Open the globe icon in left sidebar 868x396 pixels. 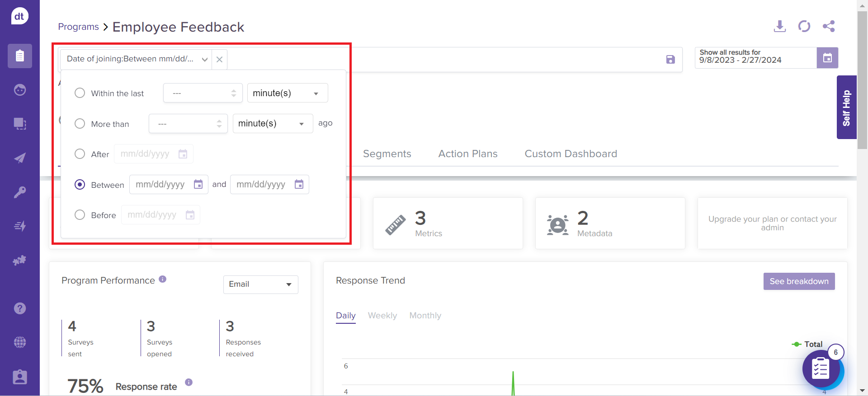click(20, 342)
